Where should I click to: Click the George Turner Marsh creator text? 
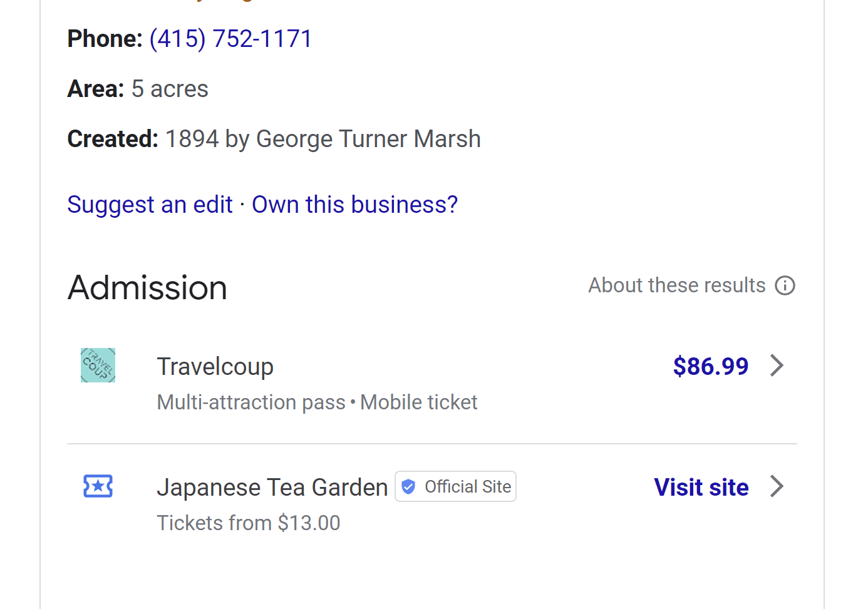click(368, 139)
